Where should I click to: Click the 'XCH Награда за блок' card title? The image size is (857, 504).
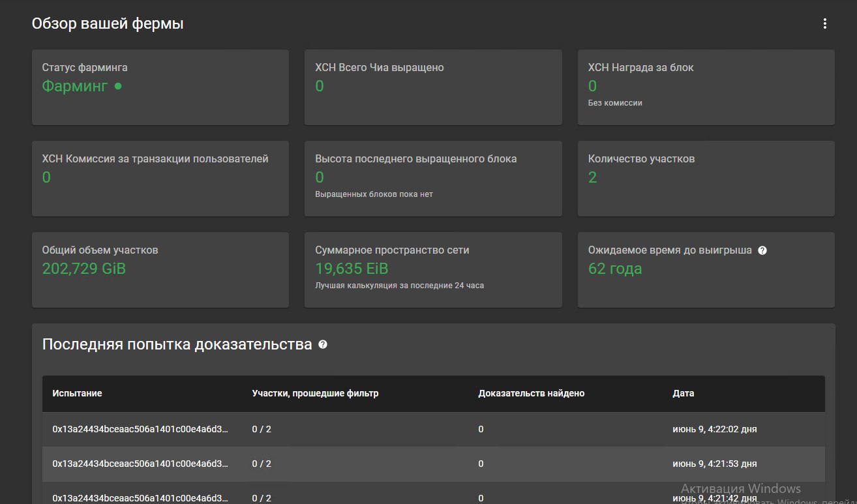[x=641, y=67]
